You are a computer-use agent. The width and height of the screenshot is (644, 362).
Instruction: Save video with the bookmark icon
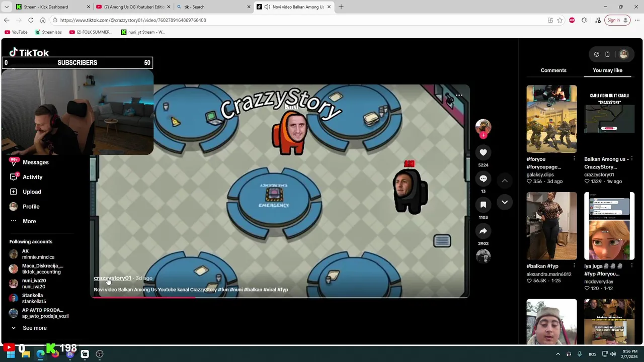click(x=483, y=205)
